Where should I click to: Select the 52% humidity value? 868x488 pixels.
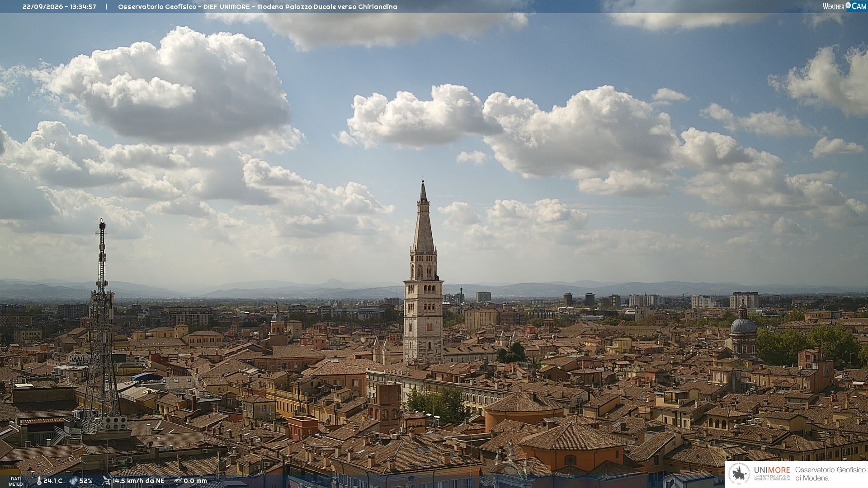pyautogui.click(x=86, y=481)
